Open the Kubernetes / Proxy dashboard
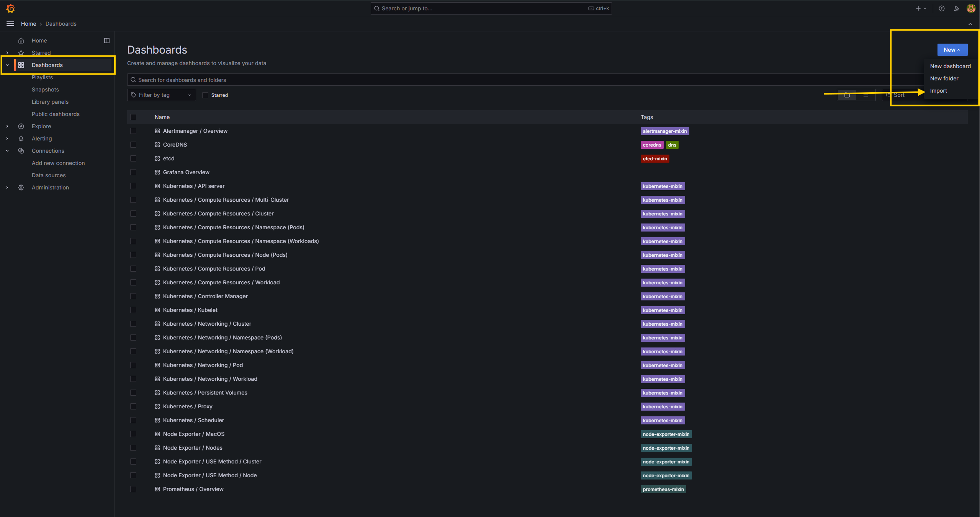This screenshot has width=980, height=517. point(188,406)
